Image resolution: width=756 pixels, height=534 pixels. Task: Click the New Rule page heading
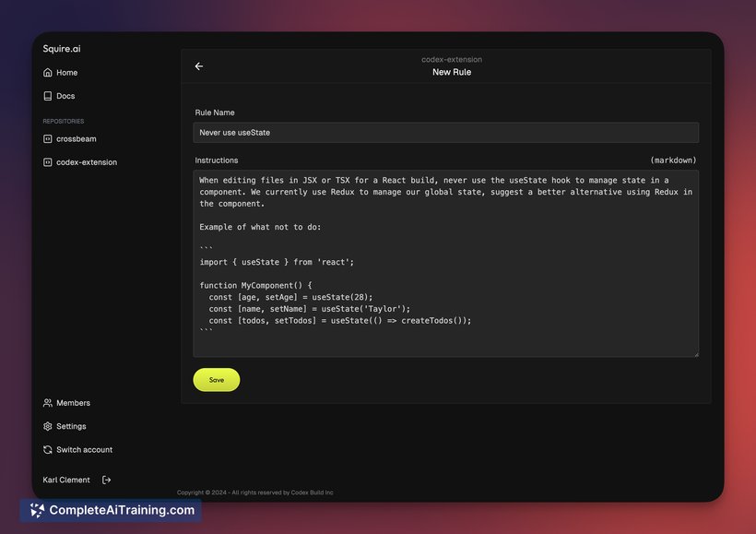pyautogui.click(x=452, y=72)
